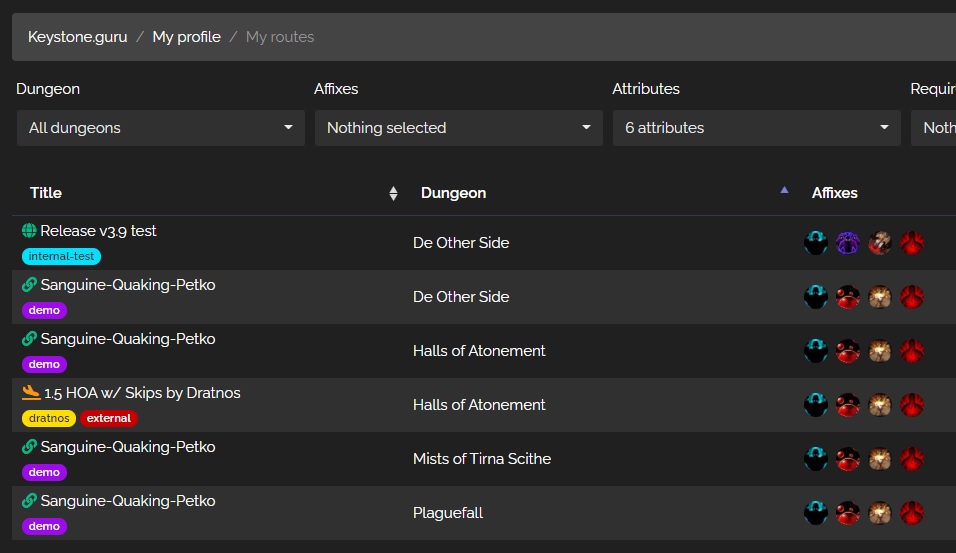Open the 6 attributes dropdown
The height and width of the screenshot is (553, 956).
757,128
